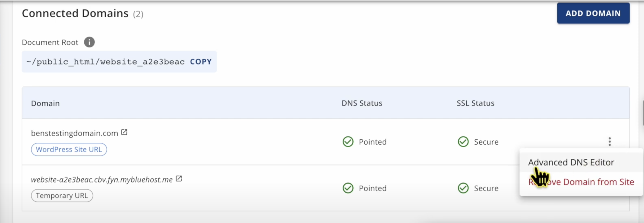Click the document root path text
The width and height of the screenshot is (644, 223).
[x=105, y=62]
